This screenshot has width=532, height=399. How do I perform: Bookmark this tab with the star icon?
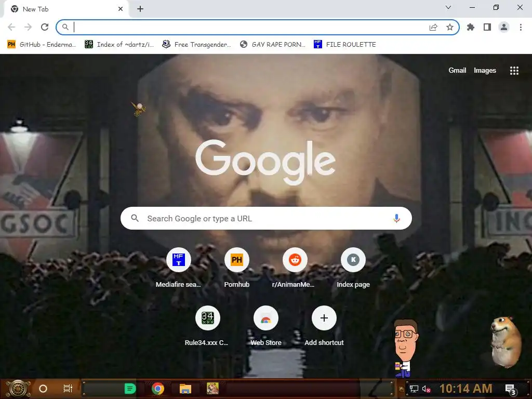click(x=450, y=27)
